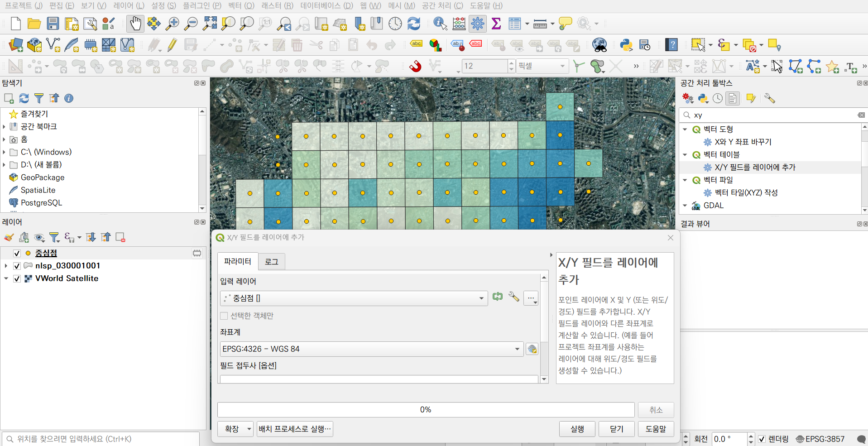Select the Pan Map hand tool
868x446 pixels.
point(135,24)
